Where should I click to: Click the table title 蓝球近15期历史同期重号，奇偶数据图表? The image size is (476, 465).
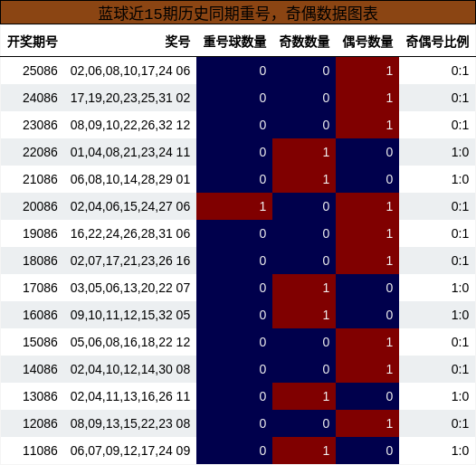tap(238, 14)
